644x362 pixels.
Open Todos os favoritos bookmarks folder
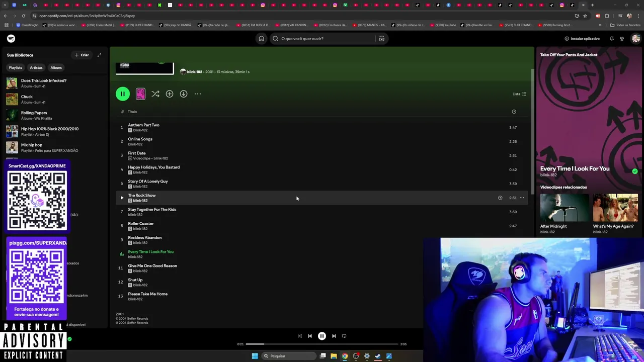[625, 25]
